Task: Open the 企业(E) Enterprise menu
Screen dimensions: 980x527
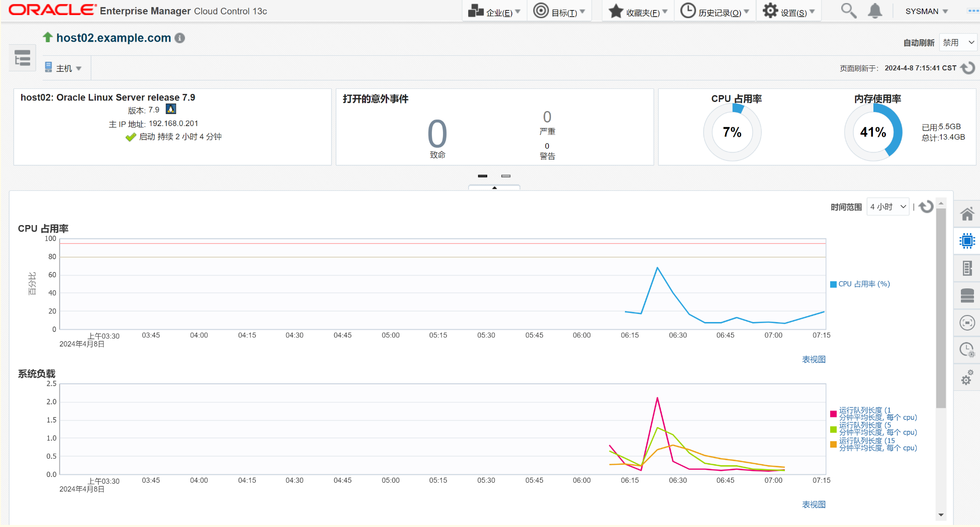Action: pyautogui.click(x=494, y=11)
